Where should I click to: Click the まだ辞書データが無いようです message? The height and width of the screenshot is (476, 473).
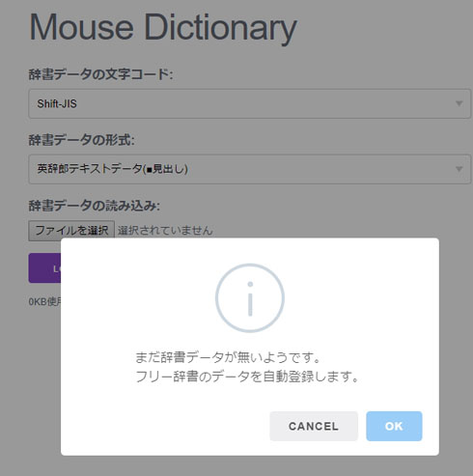point(228,357)
